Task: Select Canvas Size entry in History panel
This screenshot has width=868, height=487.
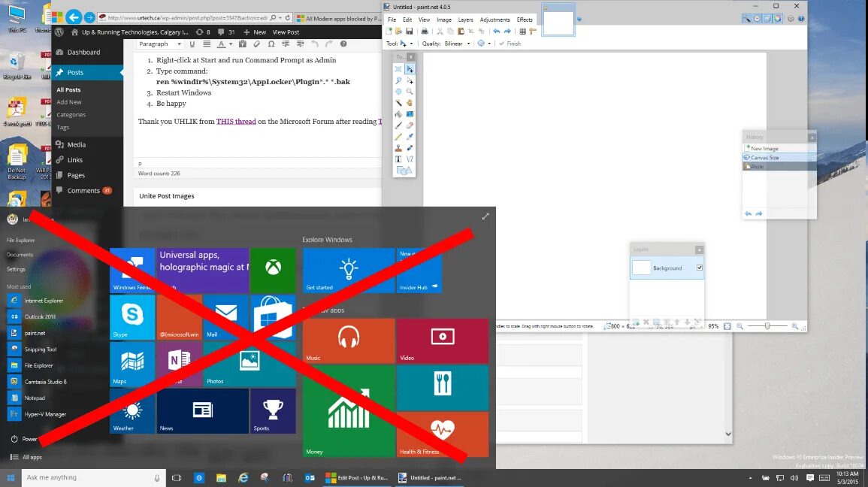Action: [779, 158]
